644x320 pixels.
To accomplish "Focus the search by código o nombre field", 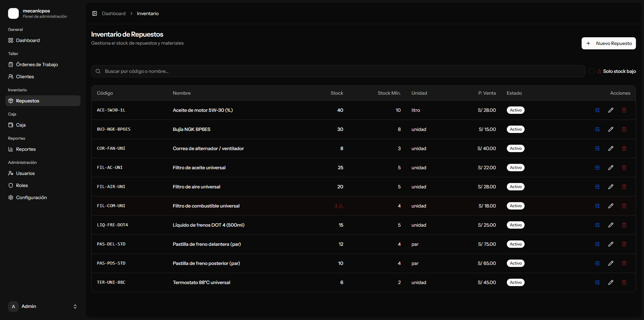I will [338, 71].
